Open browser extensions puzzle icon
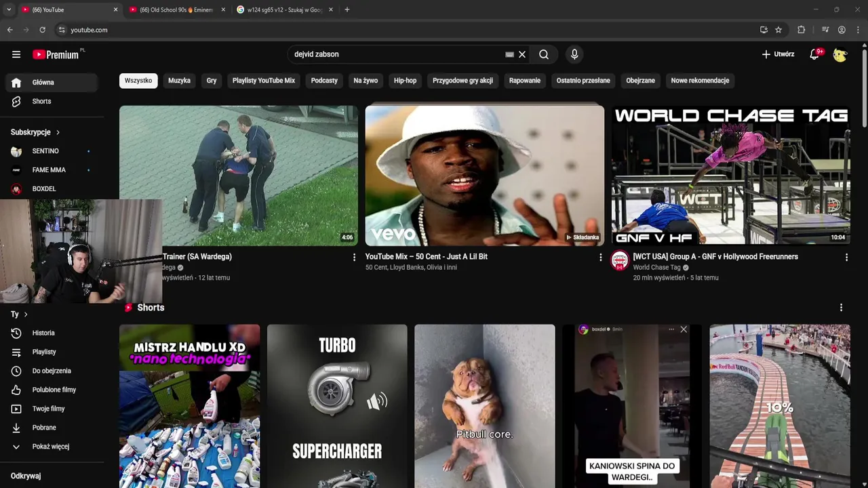 pos(802,30)
